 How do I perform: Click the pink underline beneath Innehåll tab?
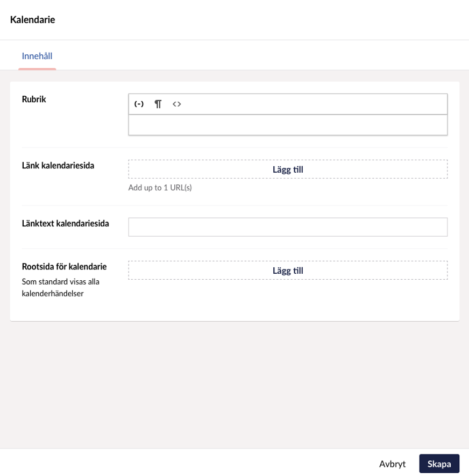(37, 69)
